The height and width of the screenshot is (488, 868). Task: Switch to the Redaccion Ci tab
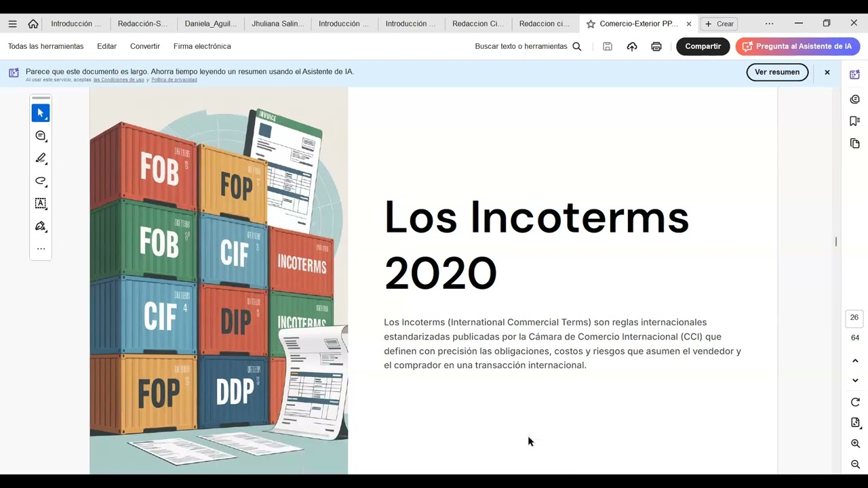pos(478,24)
